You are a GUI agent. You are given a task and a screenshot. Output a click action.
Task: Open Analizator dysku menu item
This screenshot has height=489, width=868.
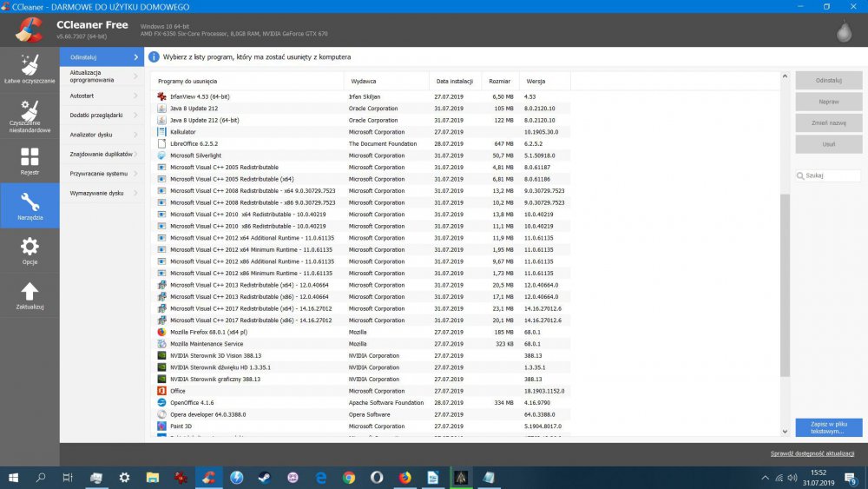coord(102,135)
